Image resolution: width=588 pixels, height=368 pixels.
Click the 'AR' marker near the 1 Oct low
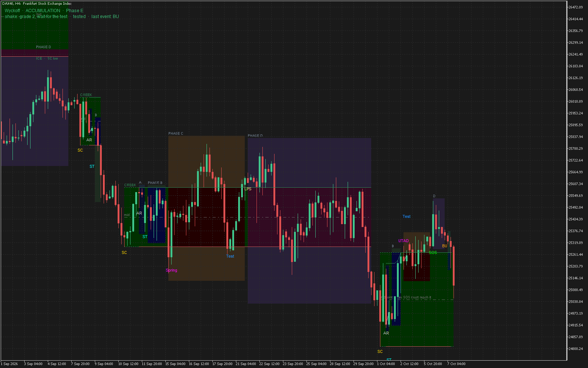point(386,333)
